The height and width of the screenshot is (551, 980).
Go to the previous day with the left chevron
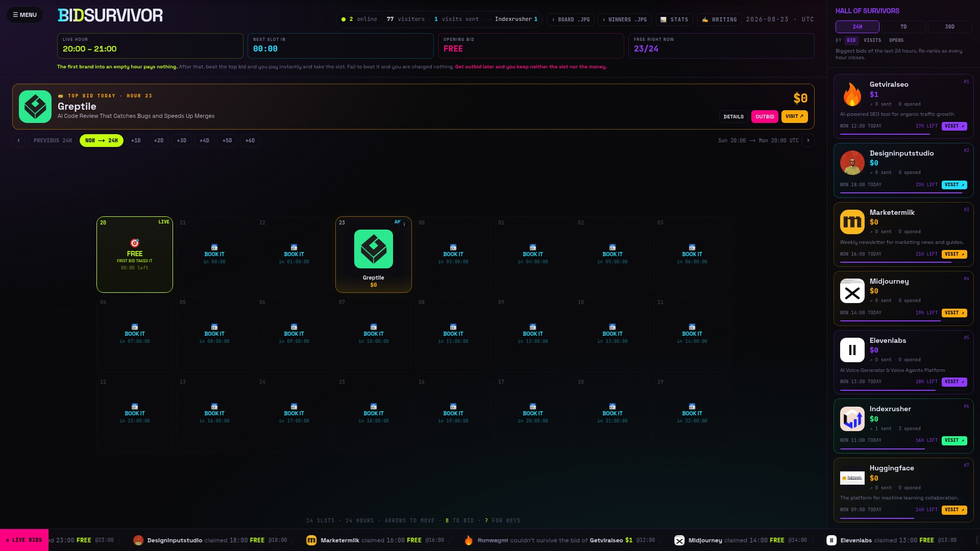coord(19,140)
